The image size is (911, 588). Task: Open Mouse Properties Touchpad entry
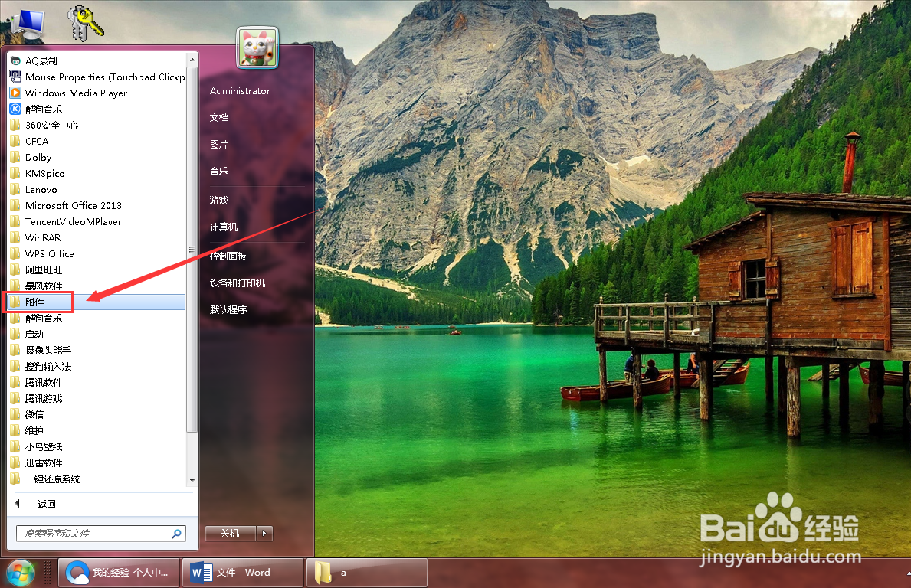click(x=97, y=77)
